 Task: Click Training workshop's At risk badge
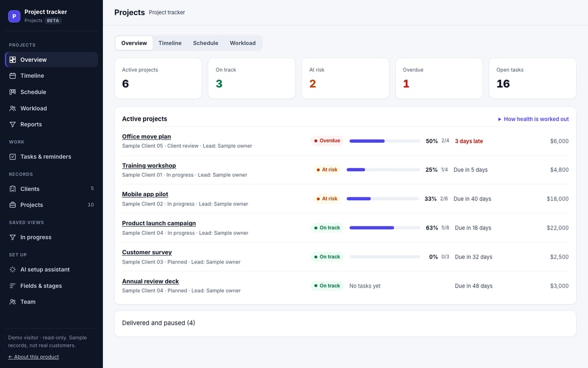327,170
